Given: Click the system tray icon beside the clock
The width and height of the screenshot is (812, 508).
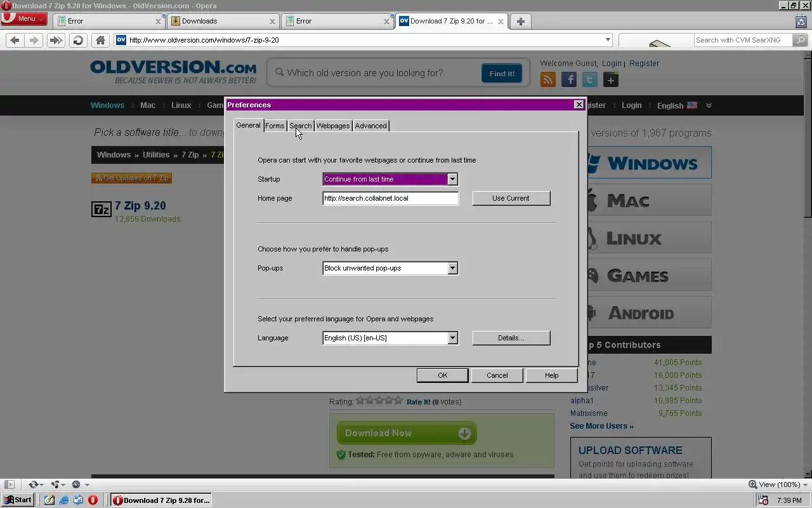Looking at the screenshot, I should [764, 500].
